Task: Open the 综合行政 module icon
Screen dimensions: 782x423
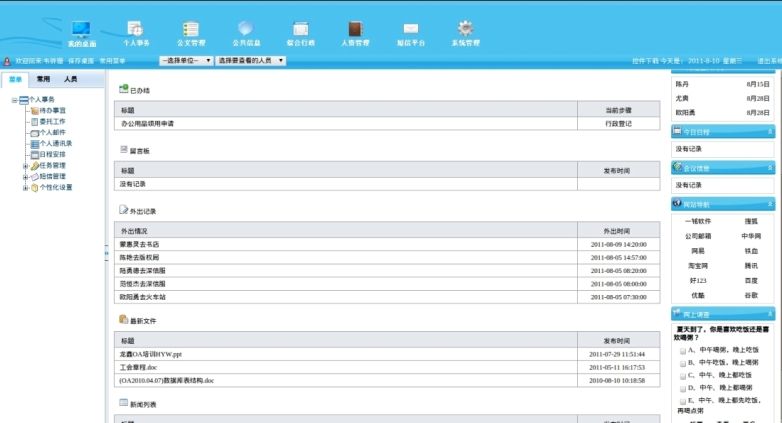Action: tap(300, 30)
